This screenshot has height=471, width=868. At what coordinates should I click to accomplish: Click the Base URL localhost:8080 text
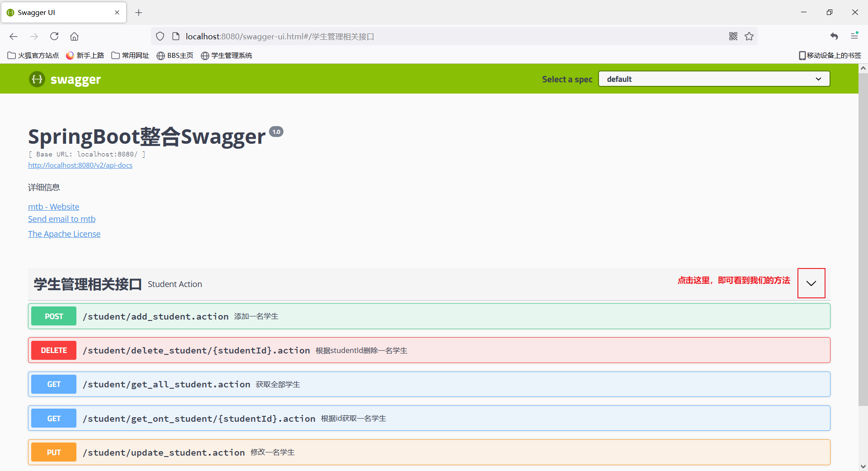click(x=87, y=154)
